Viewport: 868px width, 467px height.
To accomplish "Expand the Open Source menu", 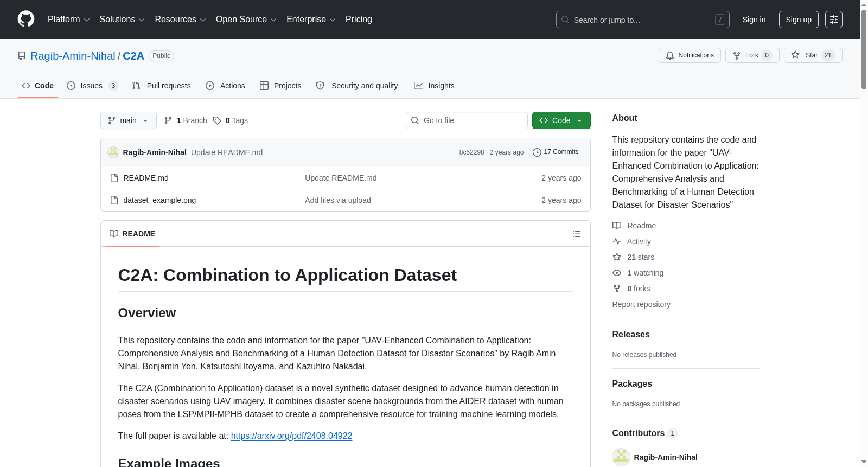I will click(x=246, y=20).
